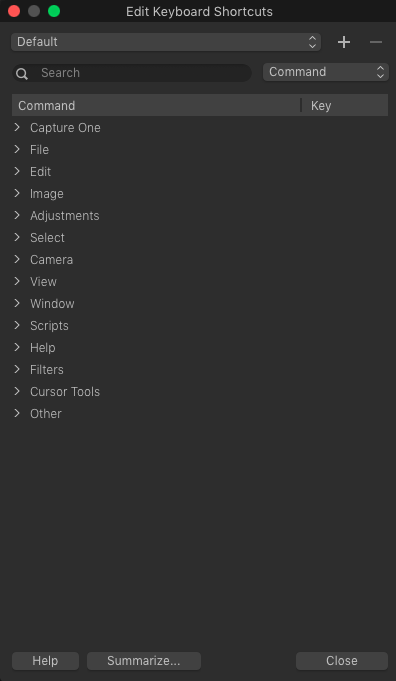The height and width of the screenshot is (681, 396).
Task: Open the Command search-type dropdown
Action: [326, 72]
